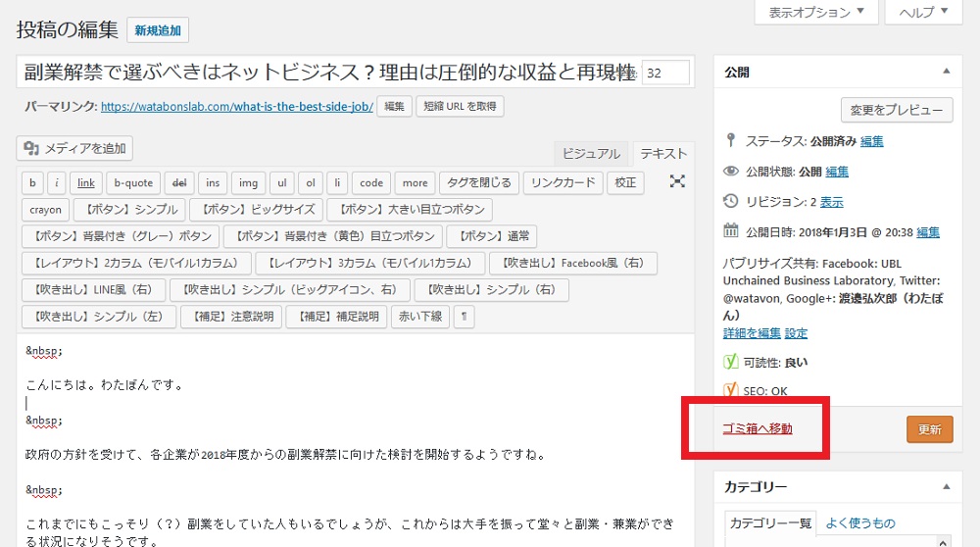This screenshot has height=547, width=980.
Task: Click the 校正 proofreading button
Action: (625, 182)
